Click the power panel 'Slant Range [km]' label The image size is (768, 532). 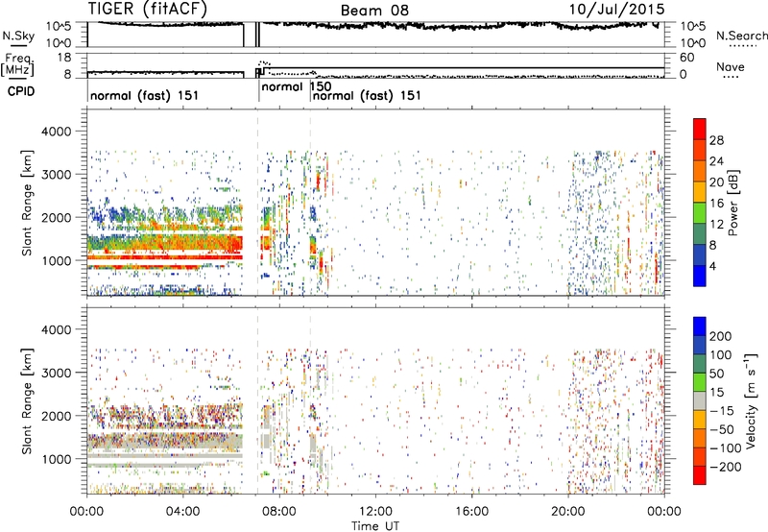click(x=27, y=203)
